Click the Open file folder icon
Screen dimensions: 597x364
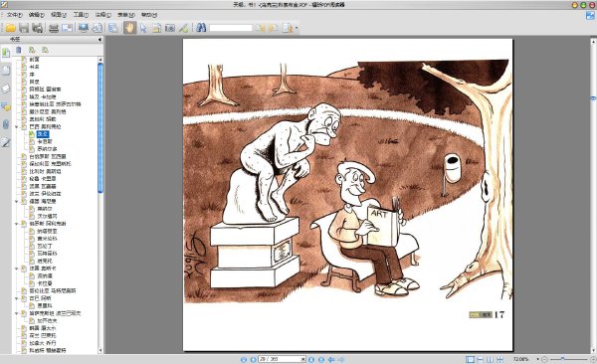10,28
